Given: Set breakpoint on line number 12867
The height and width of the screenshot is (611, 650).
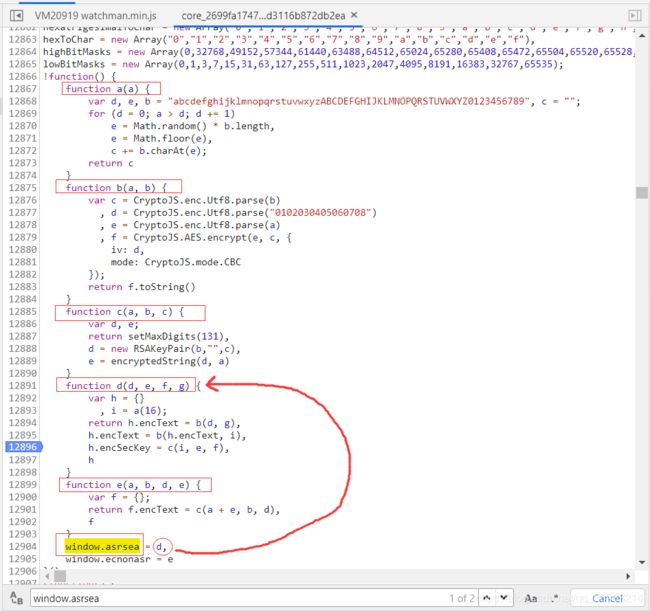Looking at the screenshot, I should 23,89.
